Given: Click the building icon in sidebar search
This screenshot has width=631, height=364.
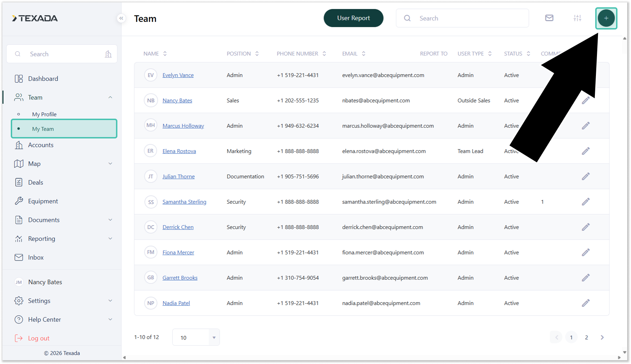Looking at the screenshot, I should click(108, 54).
